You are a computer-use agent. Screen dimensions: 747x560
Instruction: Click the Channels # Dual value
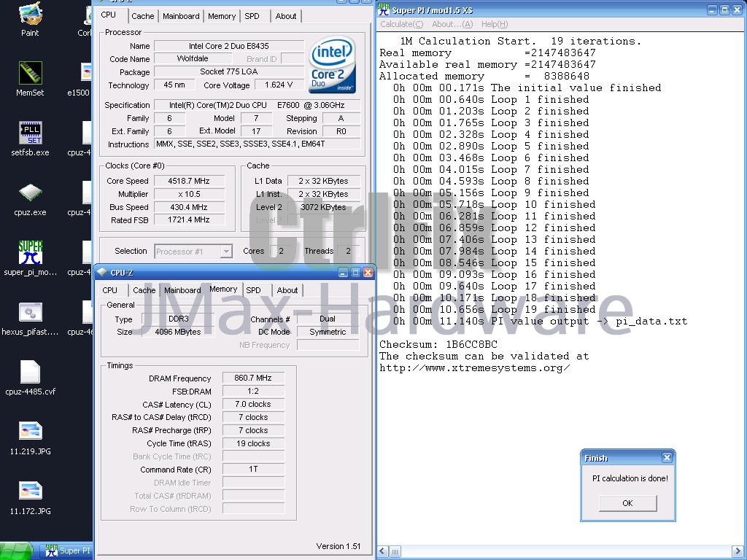point(328,319)
